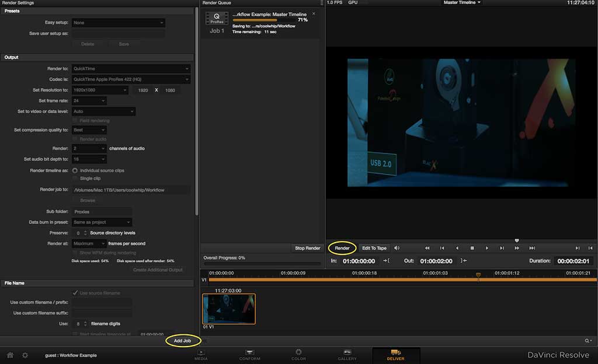This screenshot has height=364, width=598.
Task: Click the play reverse button
Action: pyautogui.click(x=457, y=248)
